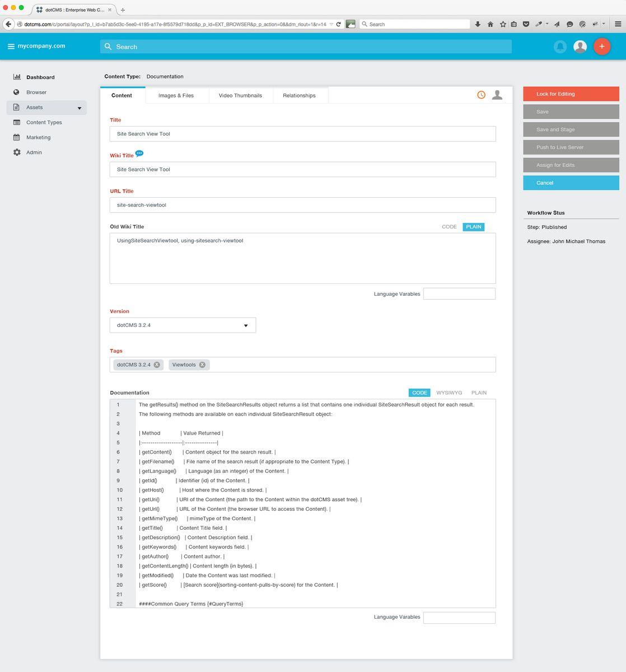Click the Lock for Editing button
Image resolution: width=626 pixels, height=672 pixels.
pos(571,94)
